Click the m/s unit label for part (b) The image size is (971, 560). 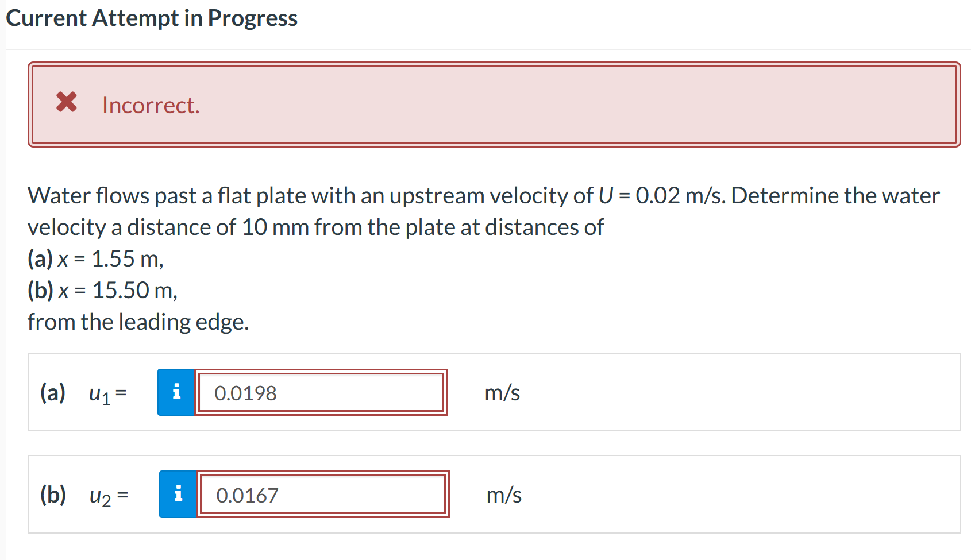click(504, 495)
